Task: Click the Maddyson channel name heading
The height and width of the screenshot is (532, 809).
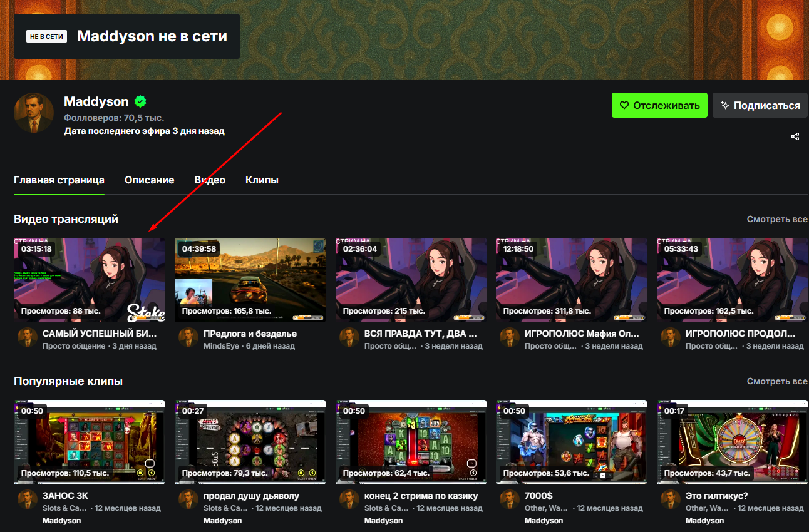Action: (x=96, y=101)
